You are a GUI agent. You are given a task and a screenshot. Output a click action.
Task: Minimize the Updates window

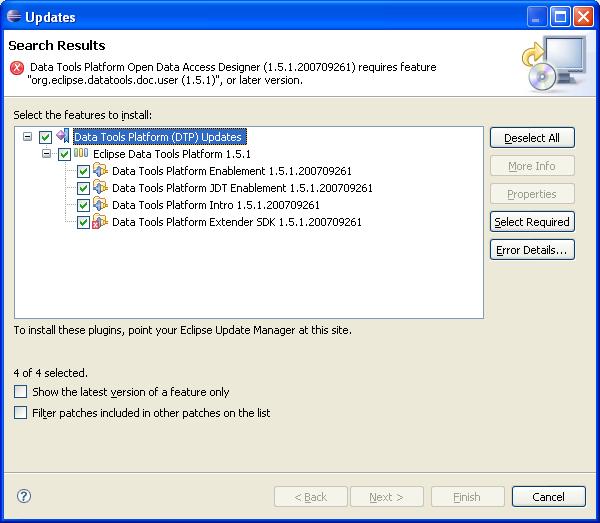pyautogui.click(x=536, y=17)
